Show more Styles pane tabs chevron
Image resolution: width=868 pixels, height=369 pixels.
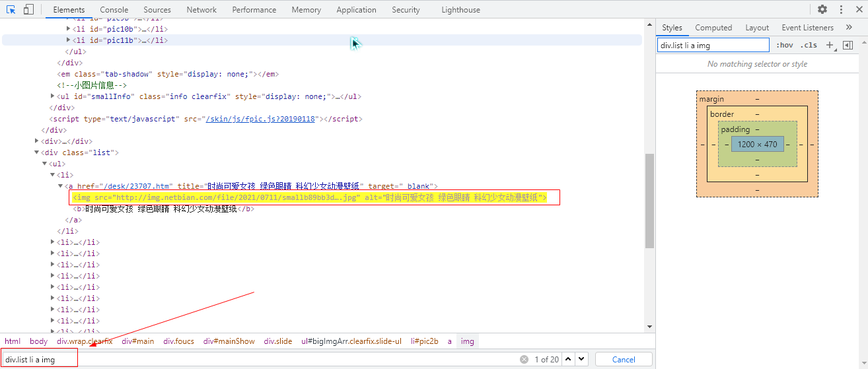point(848,27)
